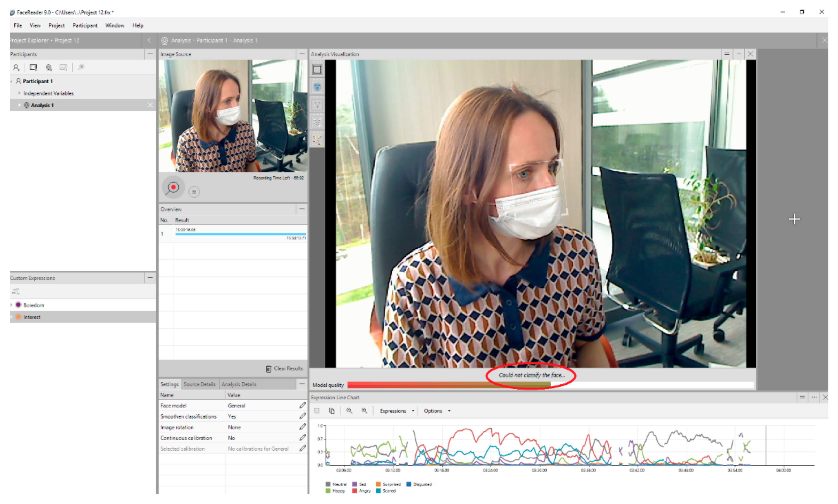Click the add video analysis icon
The width and height of the screenshot is (838, 504).
tap(33, 67)
